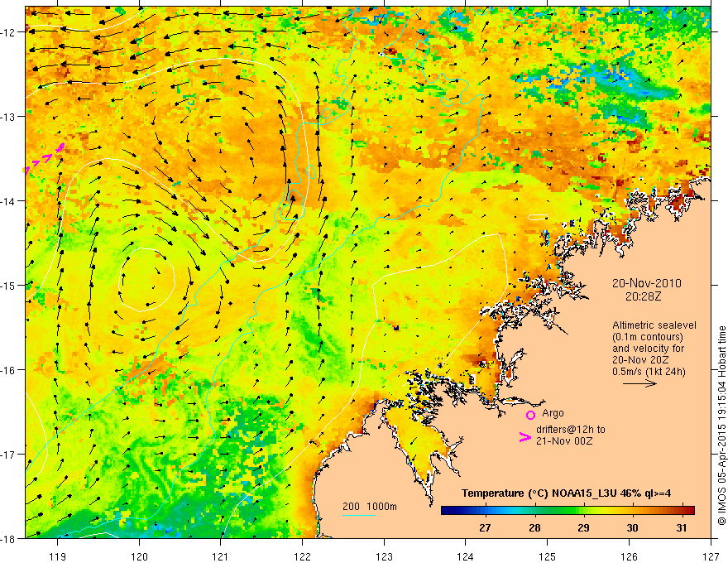Click the magenta drifter arrowhead legend symbol

click(524, 436)
